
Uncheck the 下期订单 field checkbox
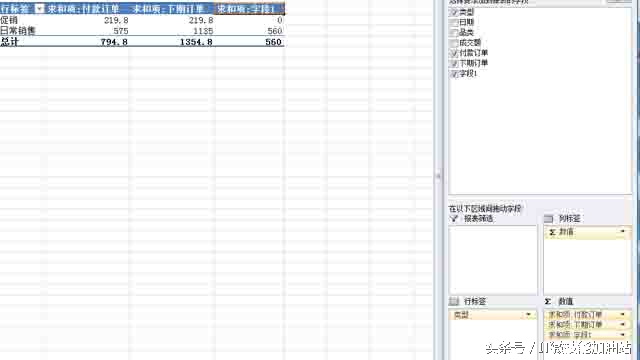point(453,63)
